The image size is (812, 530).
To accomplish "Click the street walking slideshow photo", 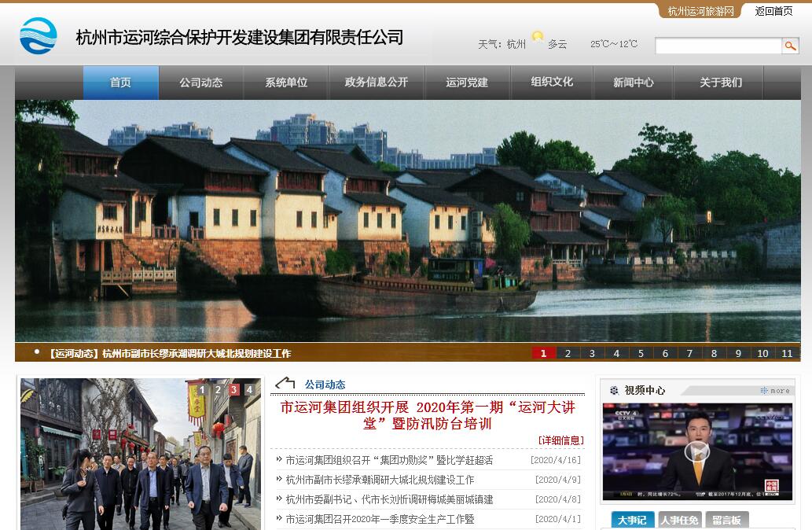I will tap(141, 454).
